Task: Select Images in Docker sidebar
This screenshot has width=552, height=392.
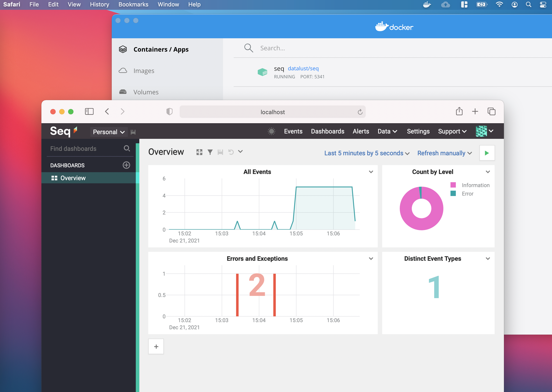Action: pyautogui.click(x=167, y=71)
